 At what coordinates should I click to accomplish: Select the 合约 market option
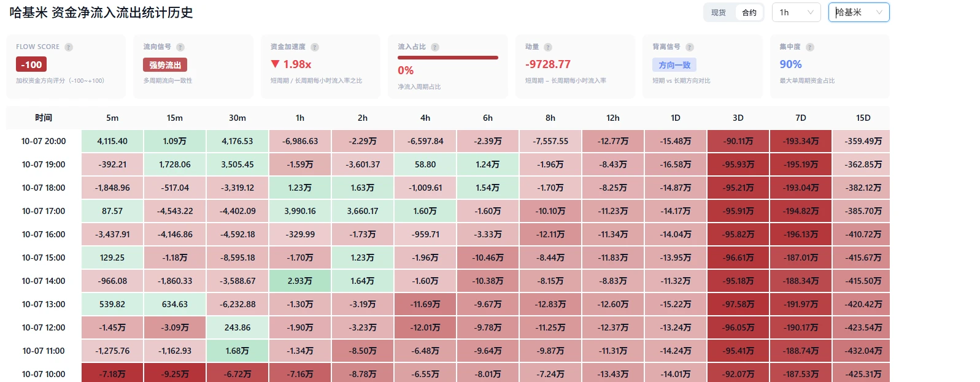749,12
